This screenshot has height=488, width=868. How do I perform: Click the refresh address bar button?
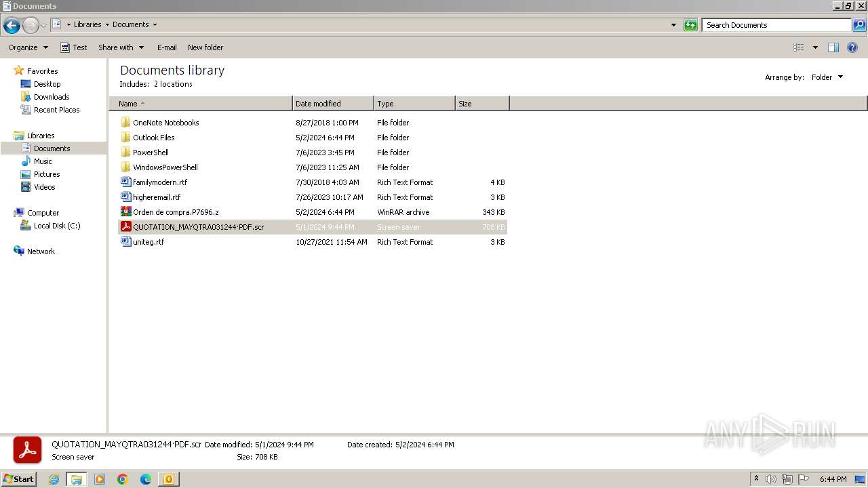click(690, 25)
